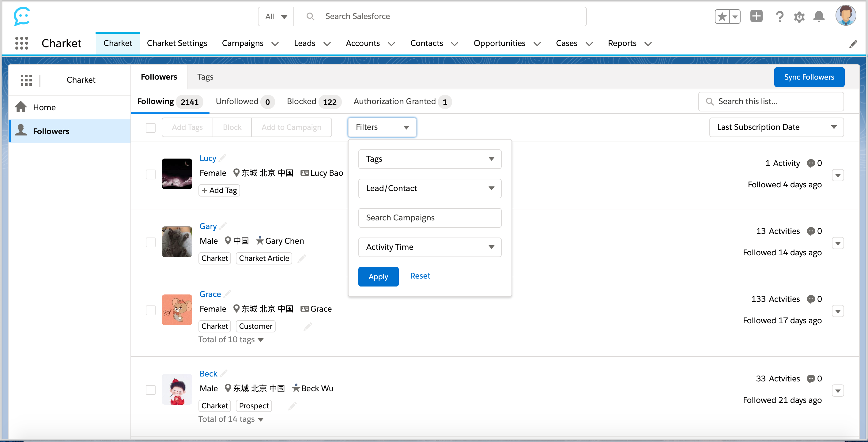Expand the Leads nav chevron
This screenshot has height=442, width=868.
click(x=327, y=44)
